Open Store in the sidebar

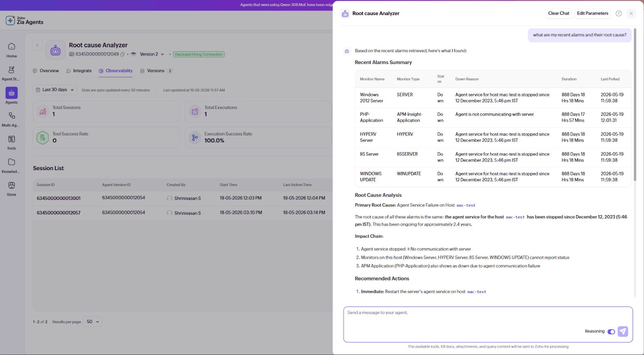pyautogui.click(x=11, y=188)
